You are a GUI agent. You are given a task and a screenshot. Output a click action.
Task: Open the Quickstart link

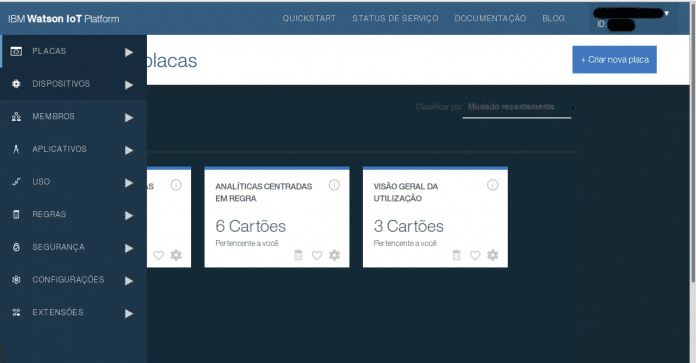309,18
